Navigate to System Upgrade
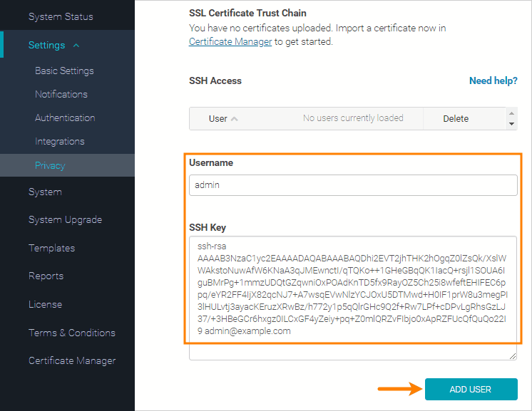 tap(65, 220)
